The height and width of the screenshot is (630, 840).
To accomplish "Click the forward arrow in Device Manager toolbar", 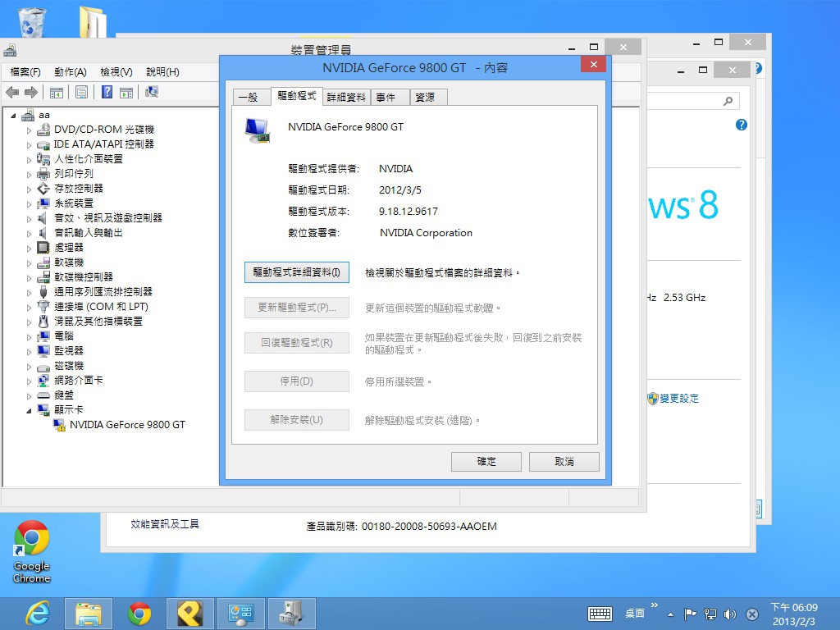I will pyautogui.click(x=31, y=93).
